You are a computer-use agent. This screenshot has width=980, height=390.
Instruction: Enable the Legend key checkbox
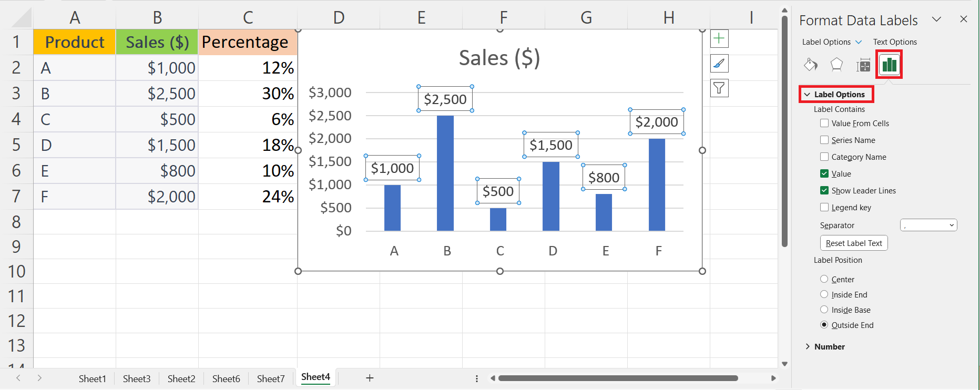824,207
